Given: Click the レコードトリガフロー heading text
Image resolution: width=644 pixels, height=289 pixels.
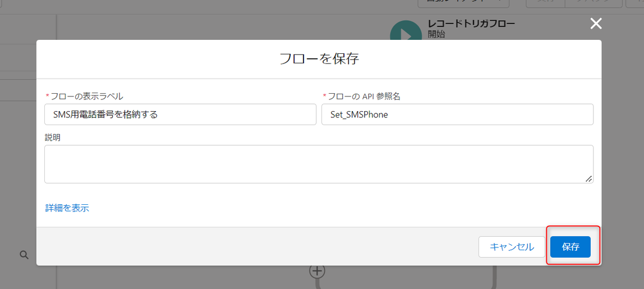Looking at the screenshot, I should tap(471, 24).
